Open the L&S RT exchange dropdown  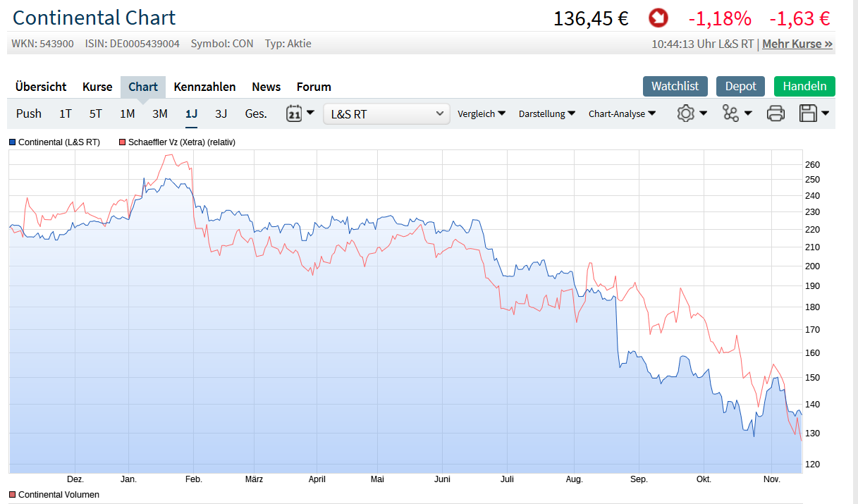(386, 113)
